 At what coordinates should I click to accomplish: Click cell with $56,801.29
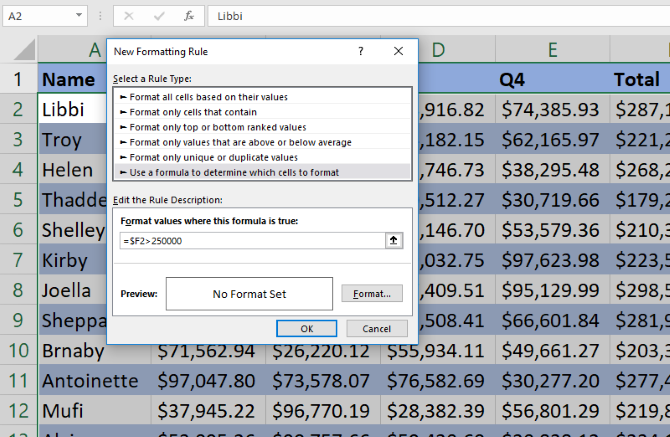552,411
